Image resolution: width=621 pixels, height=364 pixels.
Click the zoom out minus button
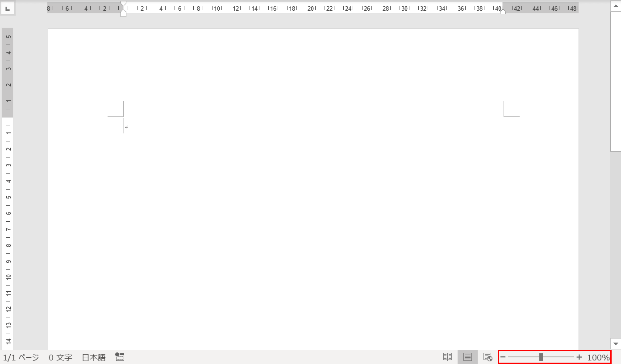[503, 357]
